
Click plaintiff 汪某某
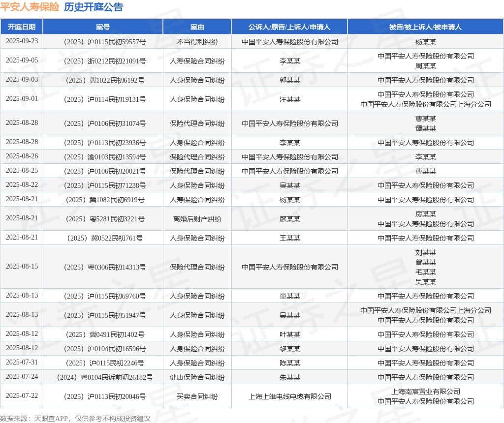tap(289, 99)
